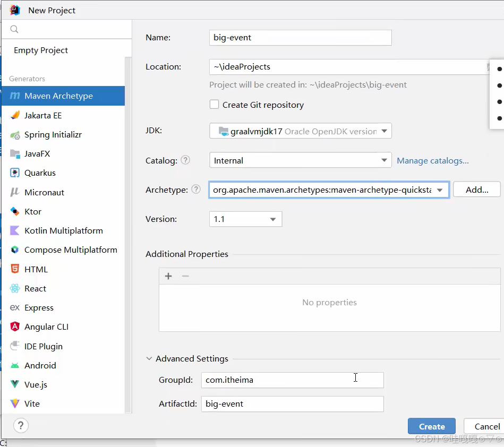
Task: Click the Kotlin Multiplatform icon
Action: [x=15, y=230]
